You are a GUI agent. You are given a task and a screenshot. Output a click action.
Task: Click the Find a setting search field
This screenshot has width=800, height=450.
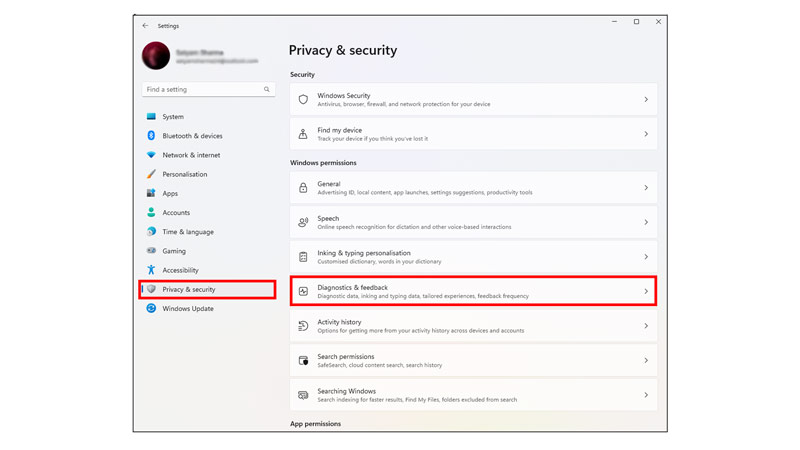pyautogui.click(x=208, y=89)
